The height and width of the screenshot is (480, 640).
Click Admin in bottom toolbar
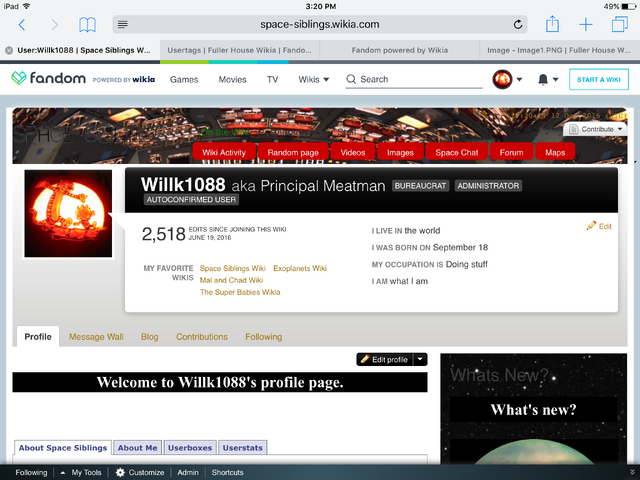point(188,472)
